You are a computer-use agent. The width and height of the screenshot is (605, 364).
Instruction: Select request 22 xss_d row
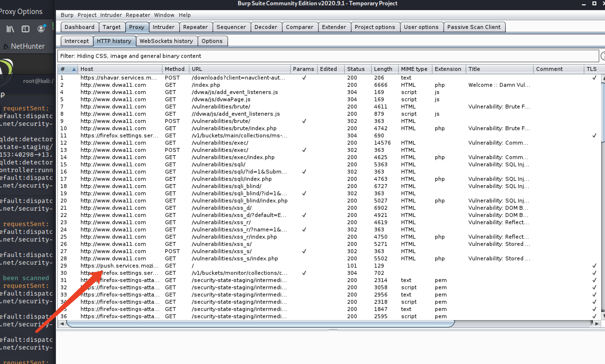click(x=221, y=215)
